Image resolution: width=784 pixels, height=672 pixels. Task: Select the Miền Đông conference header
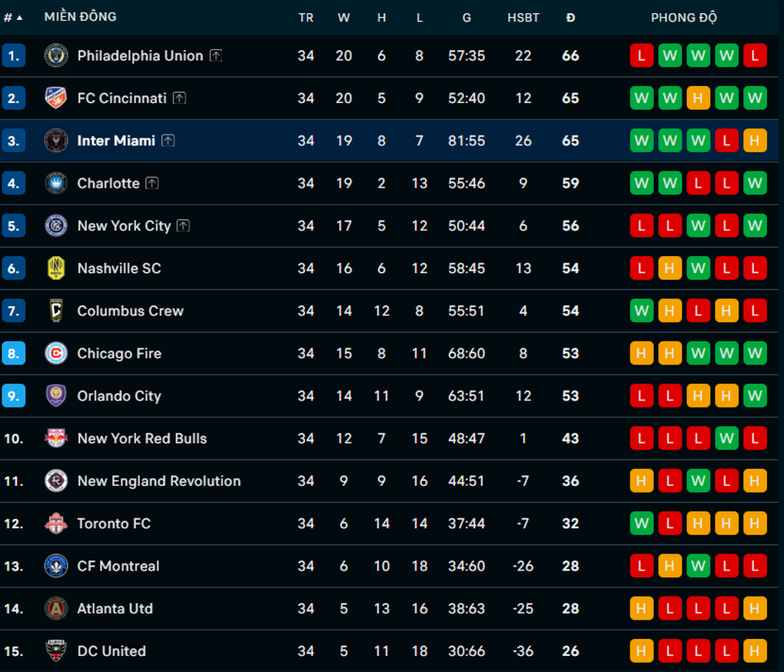point(81,17)
